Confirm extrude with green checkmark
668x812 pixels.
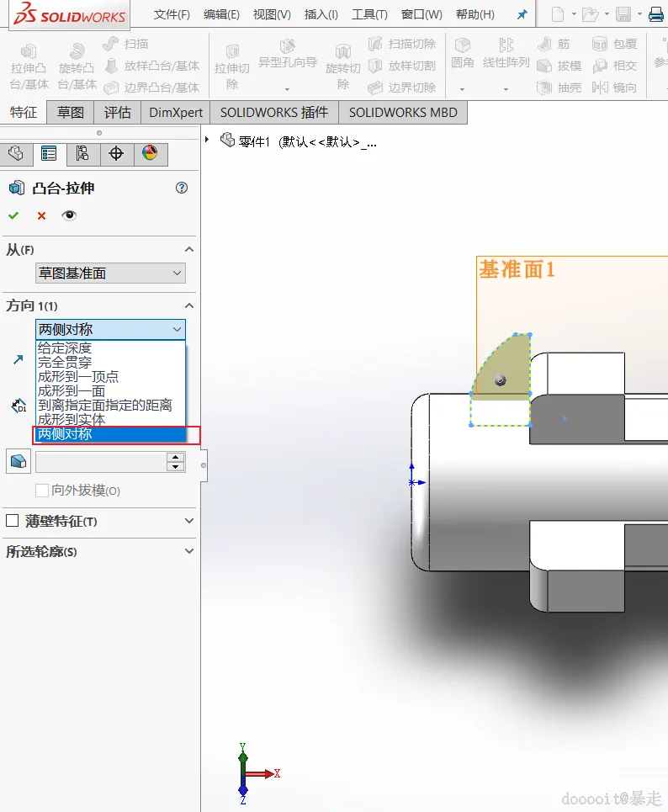(13, 215)
